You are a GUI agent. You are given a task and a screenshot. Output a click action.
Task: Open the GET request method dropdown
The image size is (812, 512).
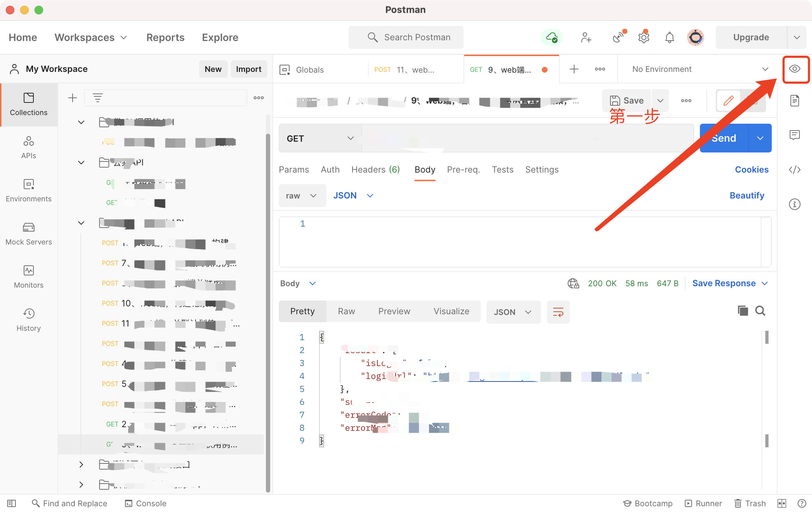pyautogui.click(x=320, y=138)
